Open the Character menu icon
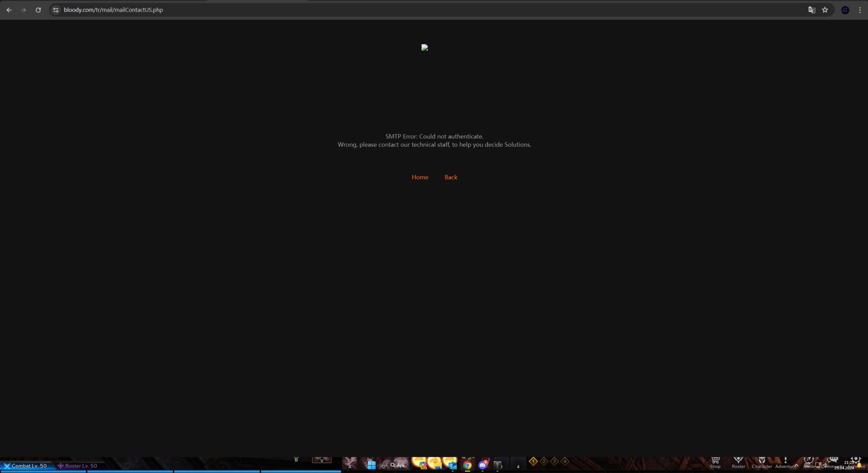The image size is (868, 473). (x=762, y=462)
